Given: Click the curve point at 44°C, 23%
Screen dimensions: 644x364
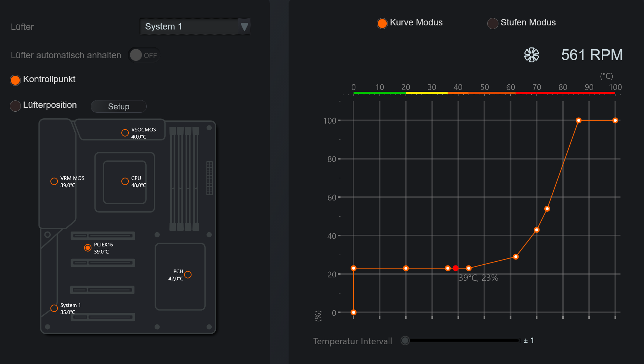Looking at the screenshot, I should pyautogui.click(x=469, y=268).
